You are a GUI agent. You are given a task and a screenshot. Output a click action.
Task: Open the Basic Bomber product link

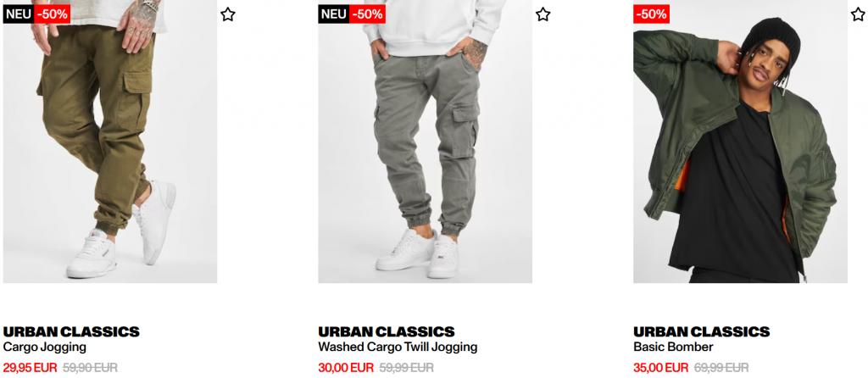tap(673, 347)
